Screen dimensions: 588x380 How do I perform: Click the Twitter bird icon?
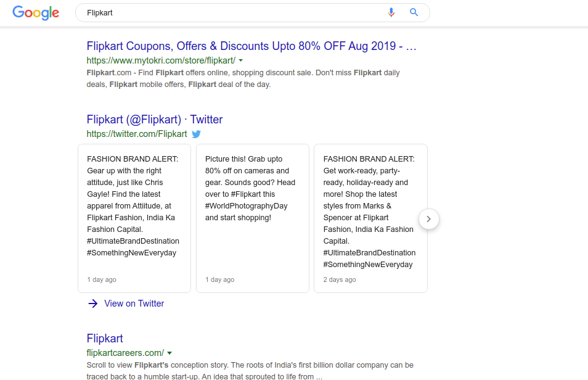click(x=196, y=134)
